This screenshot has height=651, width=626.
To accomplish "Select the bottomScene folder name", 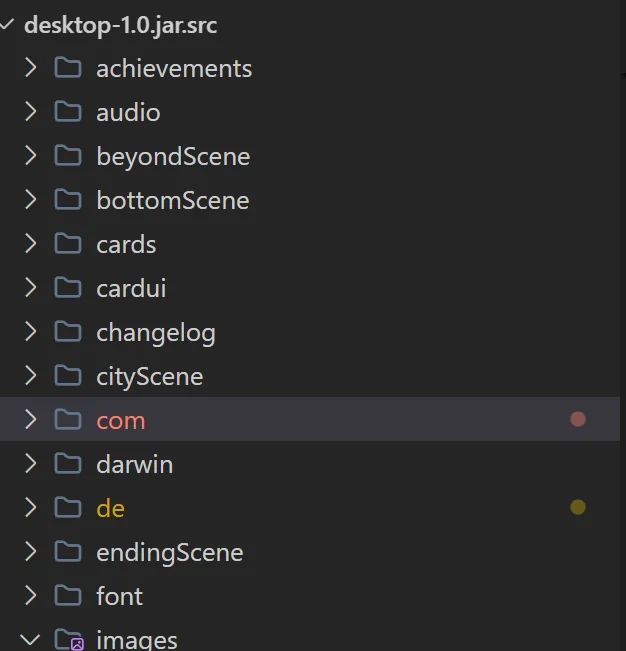I will tap(173, 201).
